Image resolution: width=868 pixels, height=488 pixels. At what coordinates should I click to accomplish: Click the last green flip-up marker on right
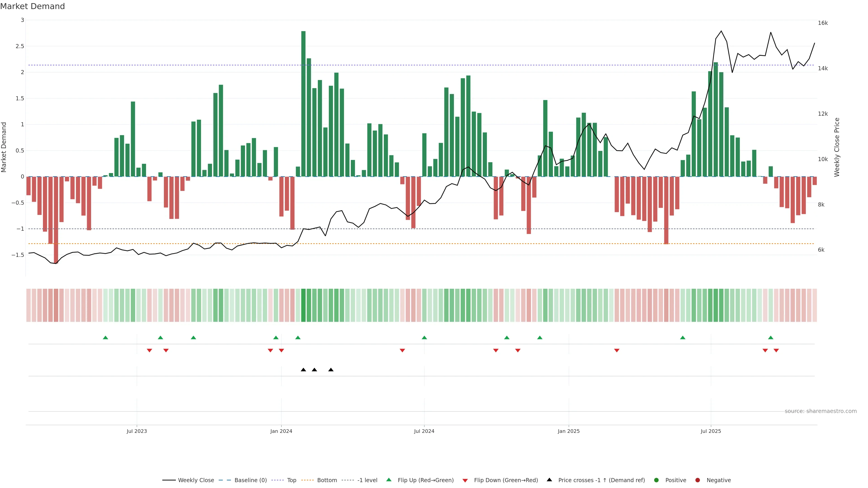click(x=771, y=338)
